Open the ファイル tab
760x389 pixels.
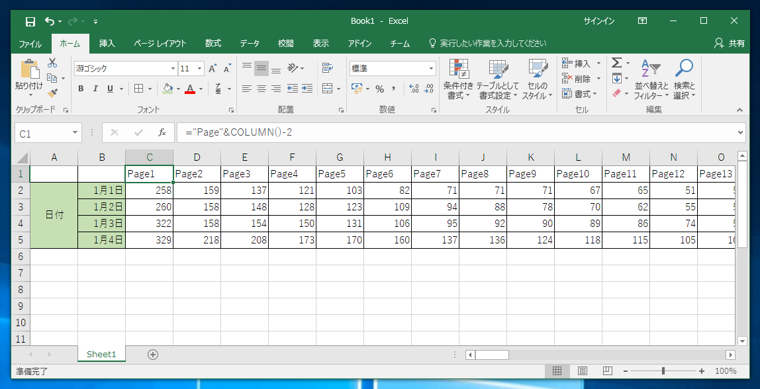click(x=30, y=44)
